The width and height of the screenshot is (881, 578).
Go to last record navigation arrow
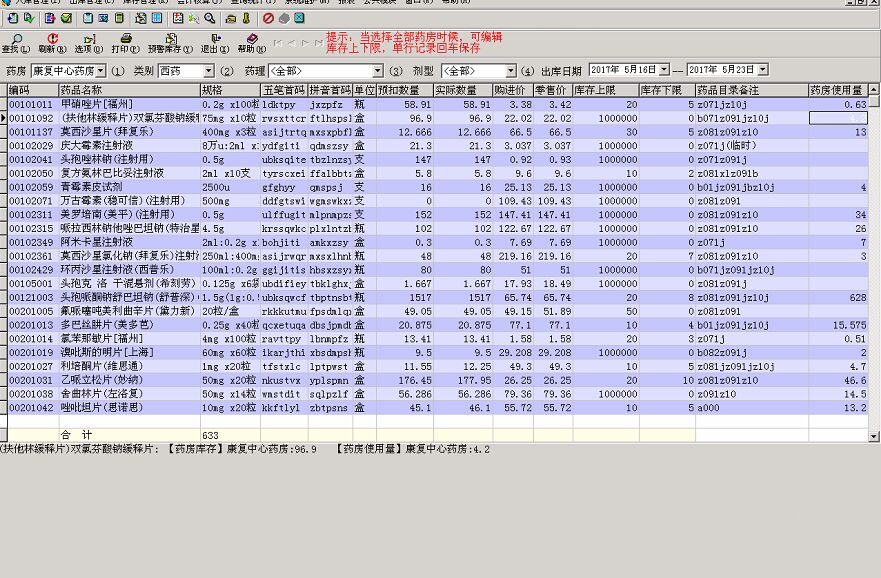[319, 43]
